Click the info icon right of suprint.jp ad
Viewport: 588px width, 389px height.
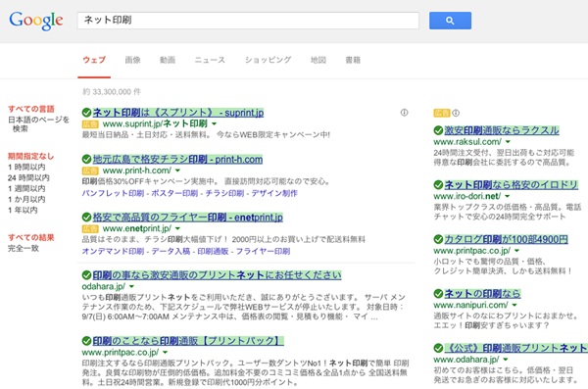pyautogui.click(x=404, y=112)
